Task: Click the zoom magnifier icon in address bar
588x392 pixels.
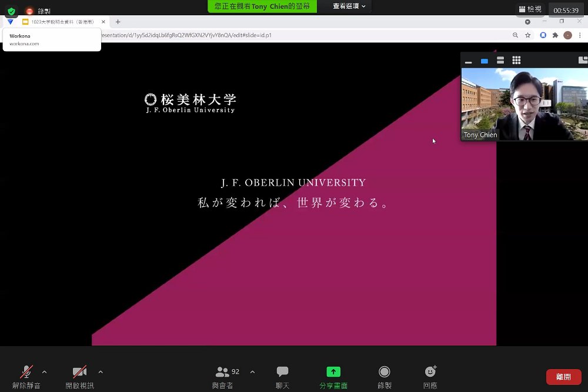Action: 515,35
